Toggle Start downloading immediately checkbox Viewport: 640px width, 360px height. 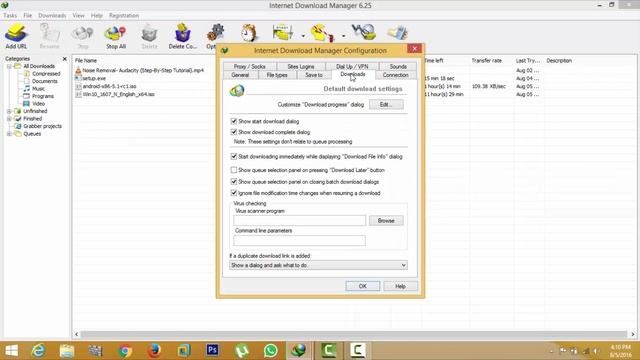(234, 156)
